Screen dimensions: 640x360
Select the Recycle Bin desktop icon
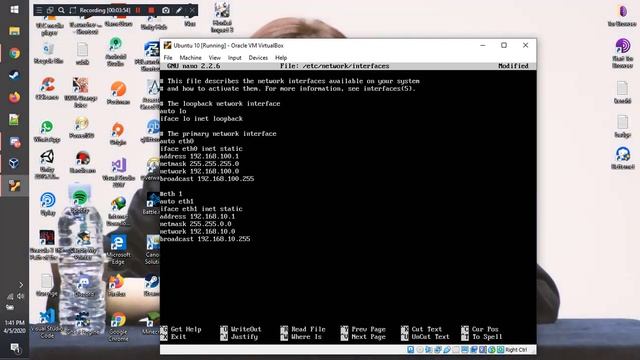(48, 53)
